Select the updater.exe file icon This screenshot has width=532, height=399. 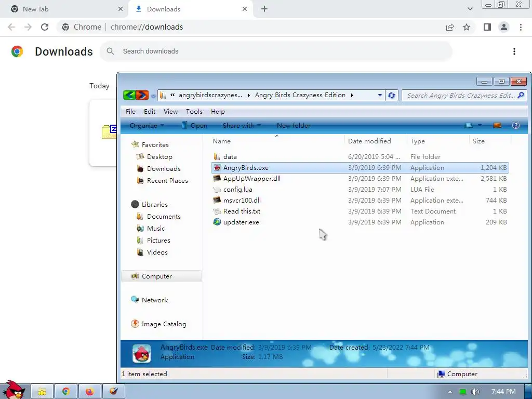point(217,222)
